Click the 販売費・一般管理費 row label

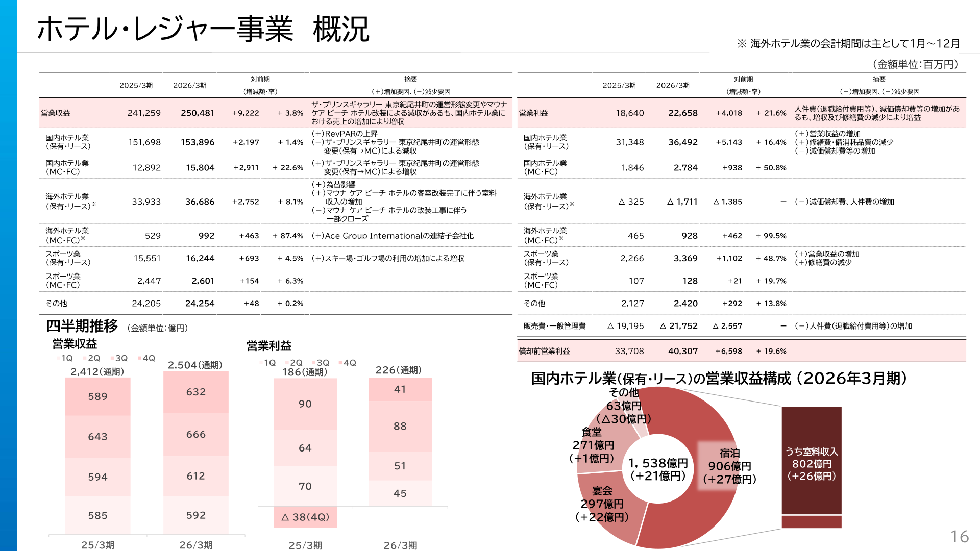click(554, 325)
